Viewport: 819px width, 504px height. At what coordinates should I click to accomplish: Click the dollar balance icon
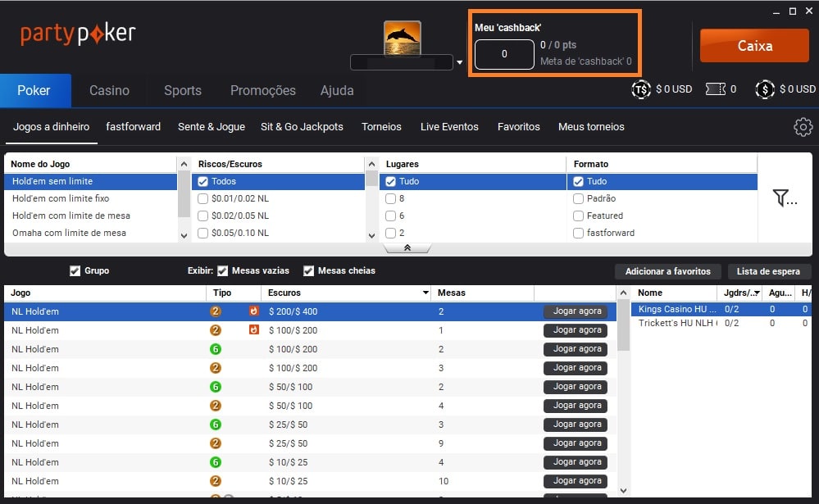click(765, 90)
